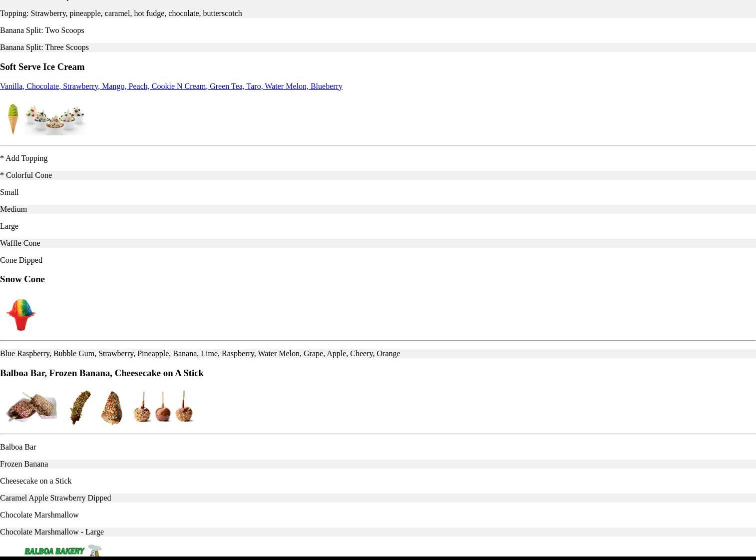Open the soft serve flavors link starting with Vanilla
756x560 pixels.
coord(171,86)
